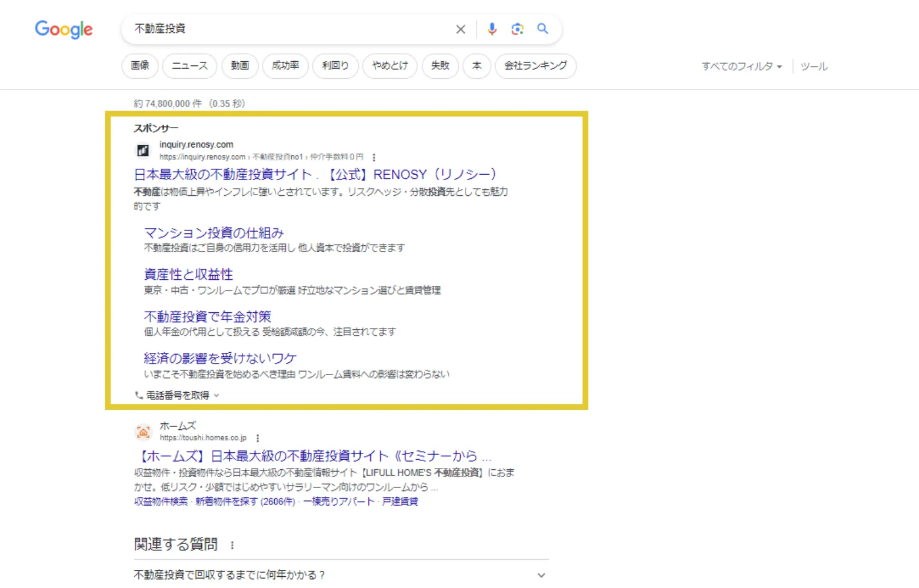
Task: Filter results by 失敗 chip
Action: [440, 66]
